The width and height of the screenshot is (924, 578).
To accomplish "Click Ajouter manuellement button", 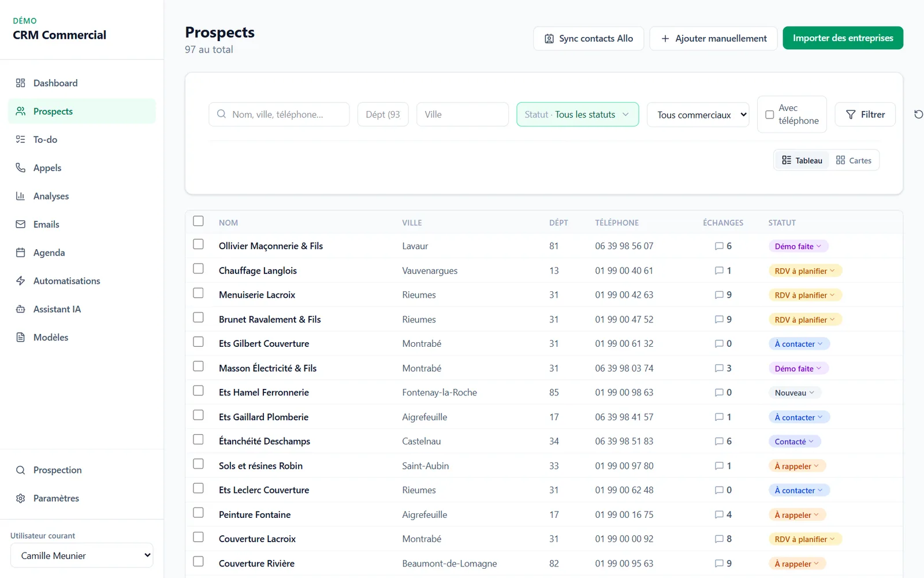I will pos(713,38).
